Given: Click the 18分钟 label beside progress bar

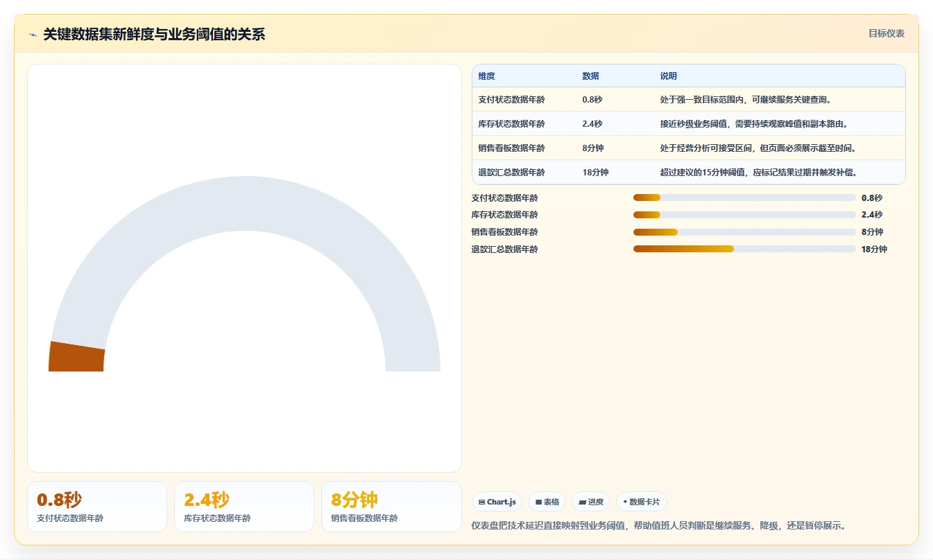Looking at the screenshot, I should tap(874, 250).
